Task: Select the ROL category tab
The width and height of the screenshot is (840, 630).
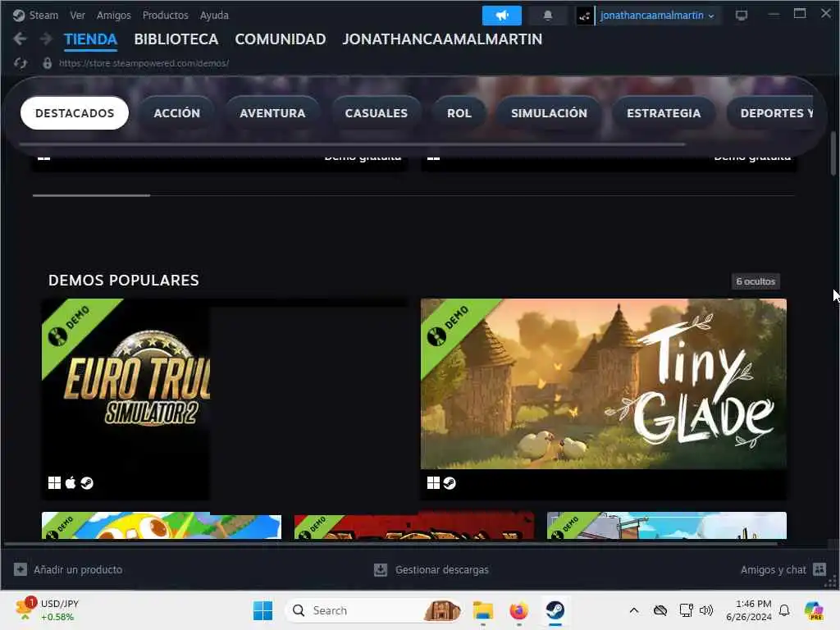Action: click(459, 113)
